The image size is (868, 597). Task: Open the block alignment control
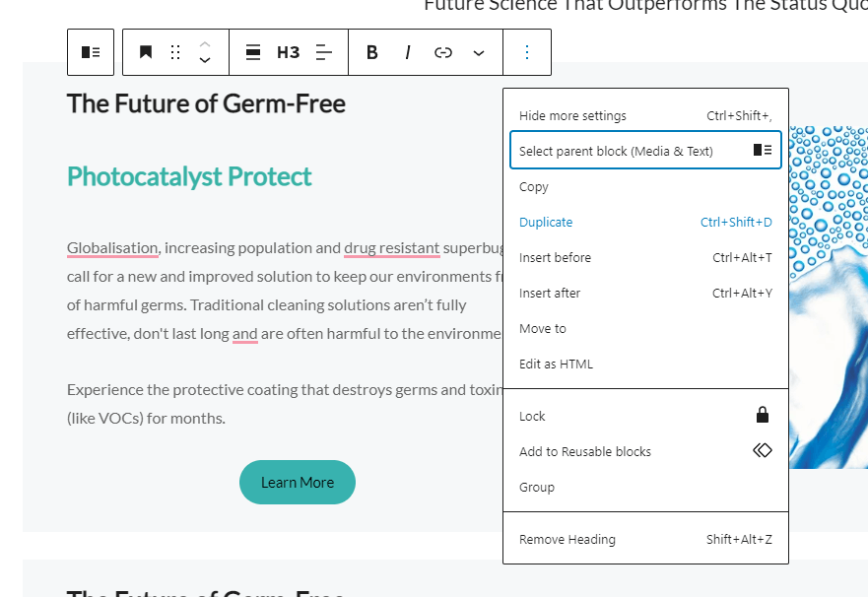tap(253, 52)
